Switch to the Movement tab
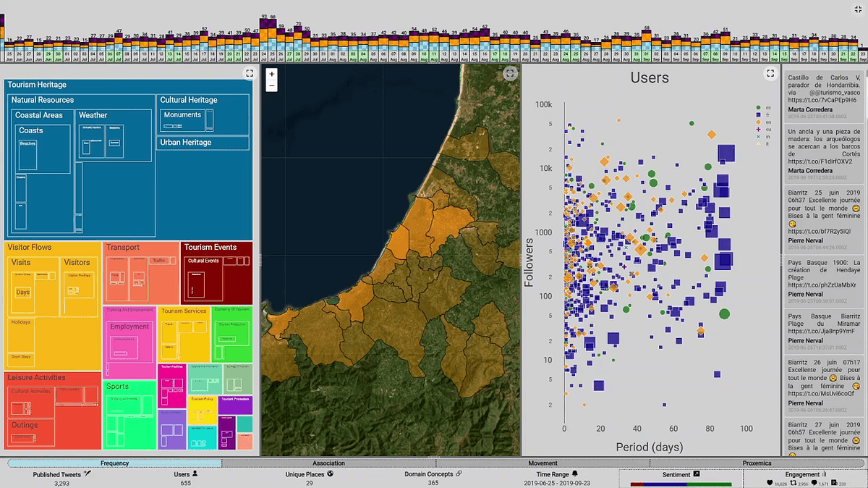This screenshot has width=868, height=488. tap(542, 463)
